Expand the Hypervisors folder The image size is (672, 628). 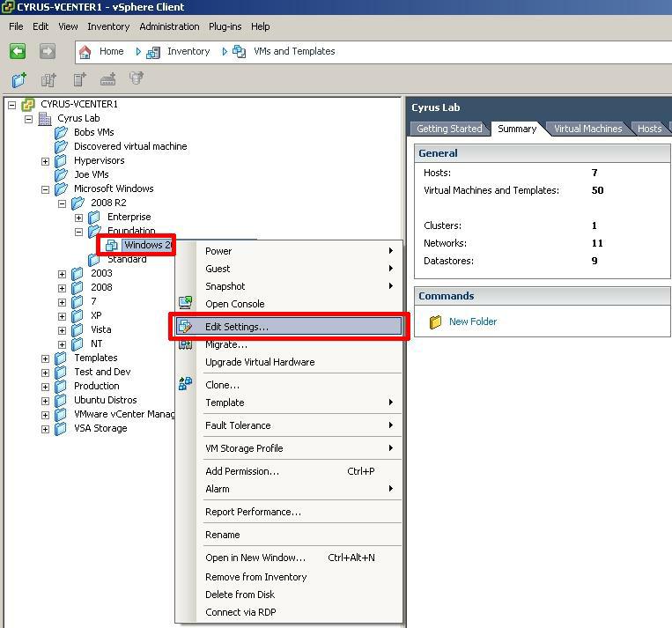[x=46, y=161]
